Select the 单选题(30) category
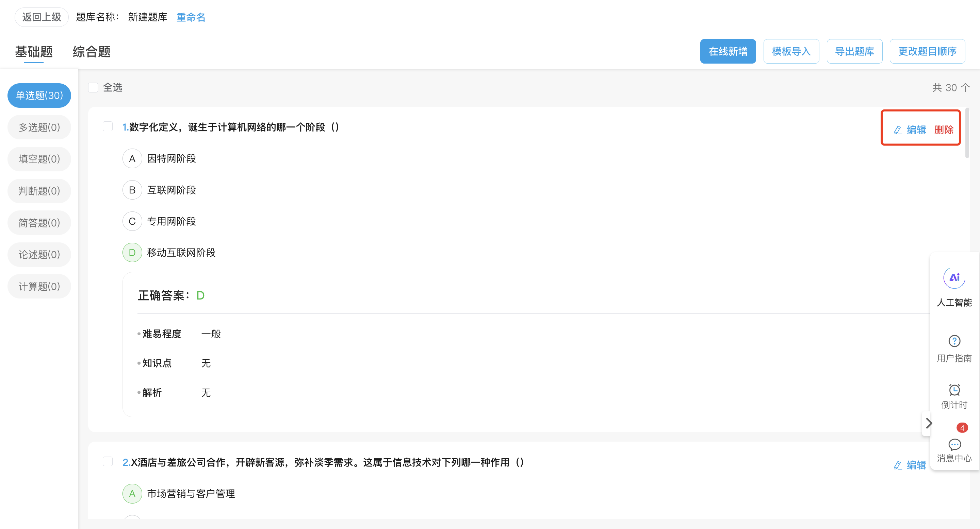Viewport: 980px width, 529px height. pos(39,96)
